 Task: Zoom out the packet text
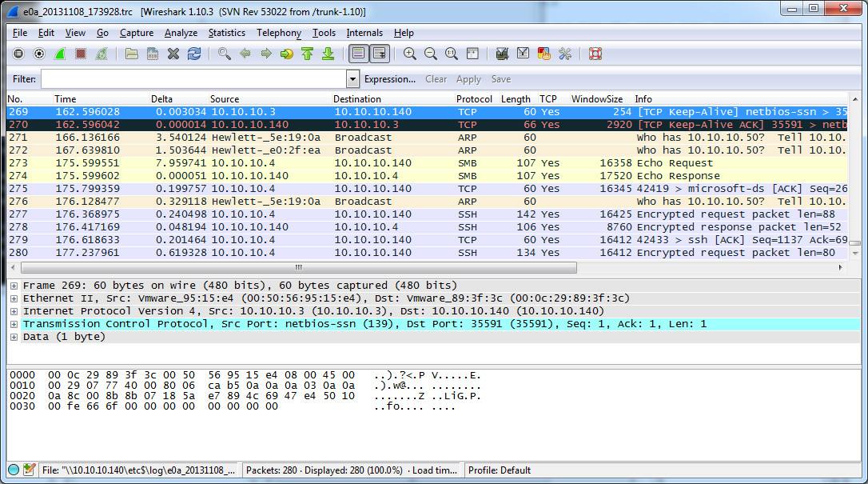(x=431, y=54)
